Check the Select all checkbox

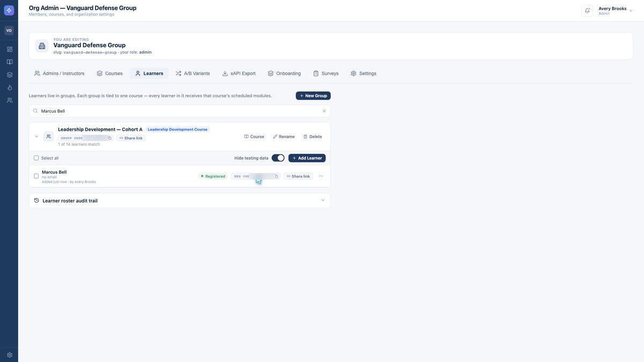[x=36, y=158]
